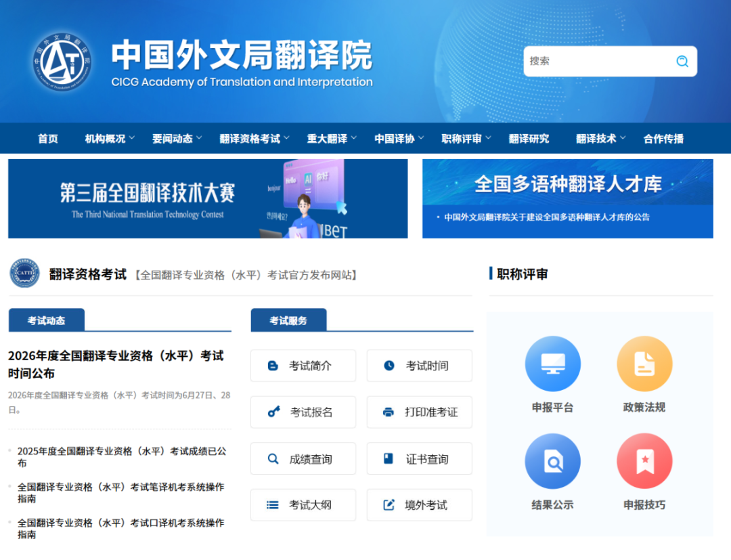Click the 申报平台 monitor icon
Screen dimensions: 731x560
point(553,363)
